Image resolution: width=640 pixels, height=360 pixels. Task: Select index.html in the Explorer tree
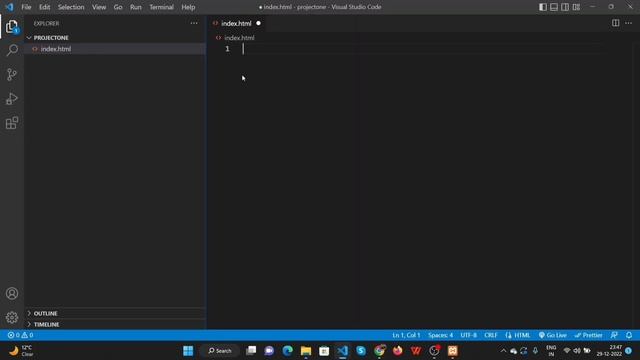pyautogui.click(x=115, y=49)
